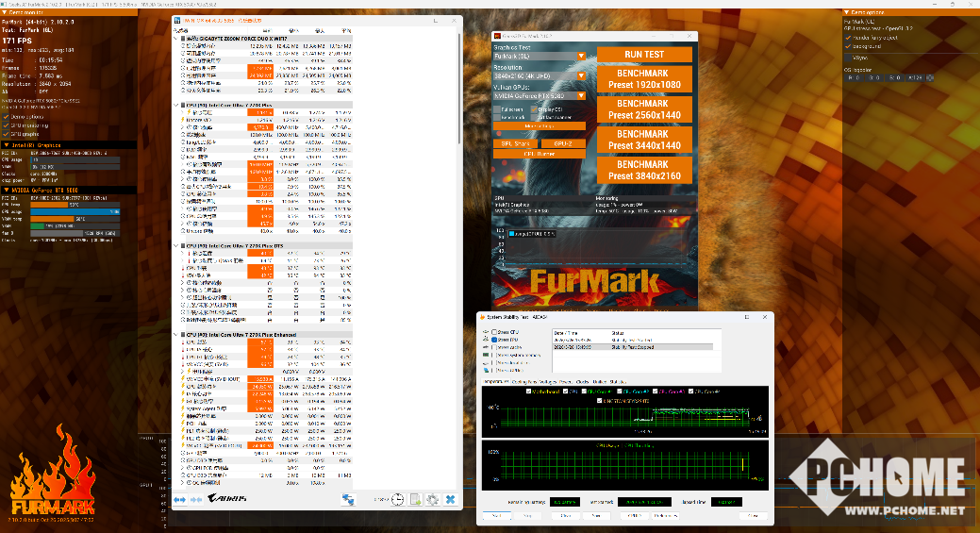Click the network remote monitoring icon in HWiNFO
This screenshot has width=980, height=533.
point(348,499)
